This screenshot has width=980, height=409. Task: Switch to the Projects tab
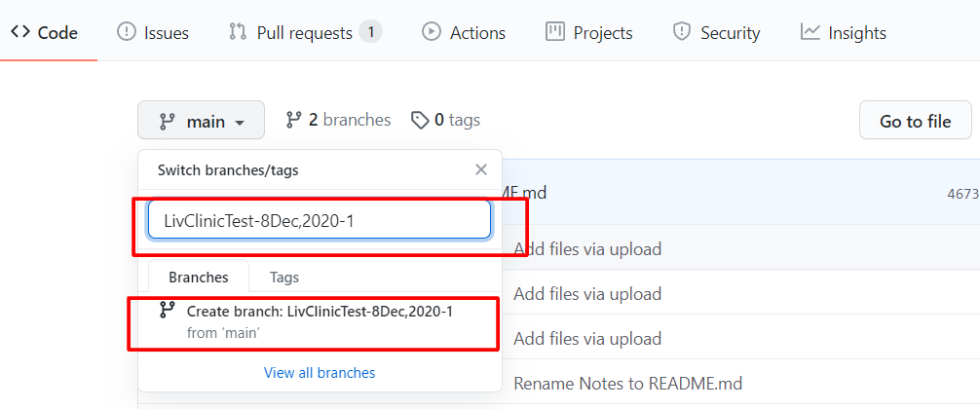click(x=589, y=32)
